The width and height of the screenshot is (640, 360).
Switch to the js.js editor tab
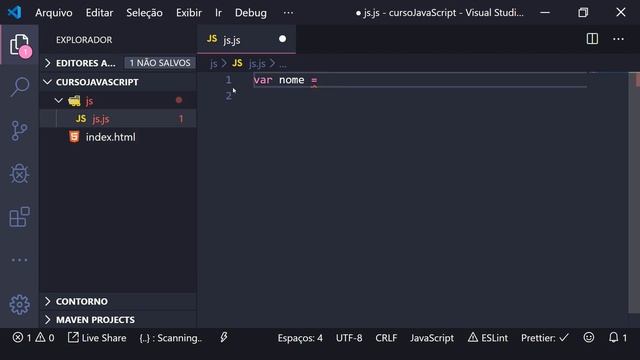[246, 40]
